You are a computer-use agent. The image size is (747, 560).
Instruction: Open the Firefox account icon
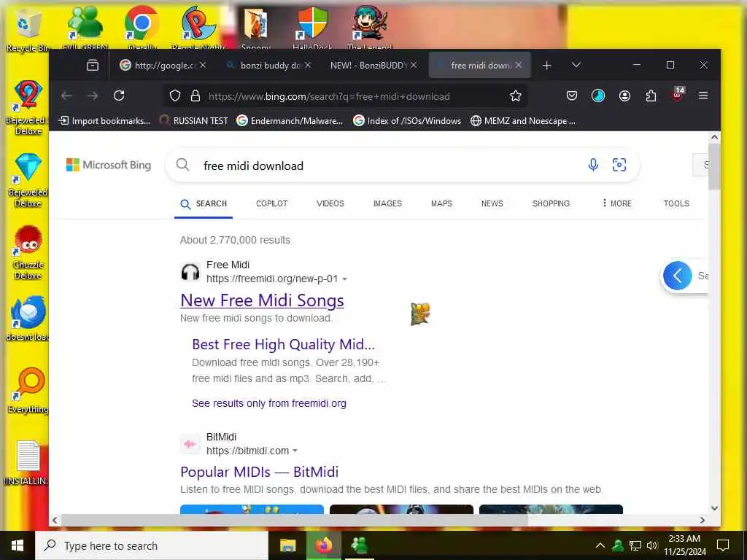(x=624, y=96)
